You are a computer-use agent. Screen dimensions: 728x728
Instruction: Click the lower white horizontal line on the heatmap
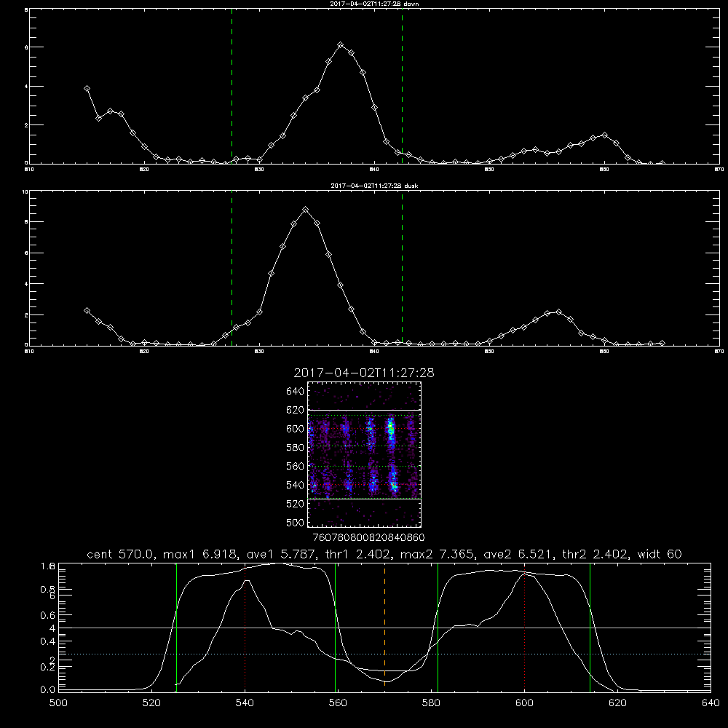coord(365,499)
